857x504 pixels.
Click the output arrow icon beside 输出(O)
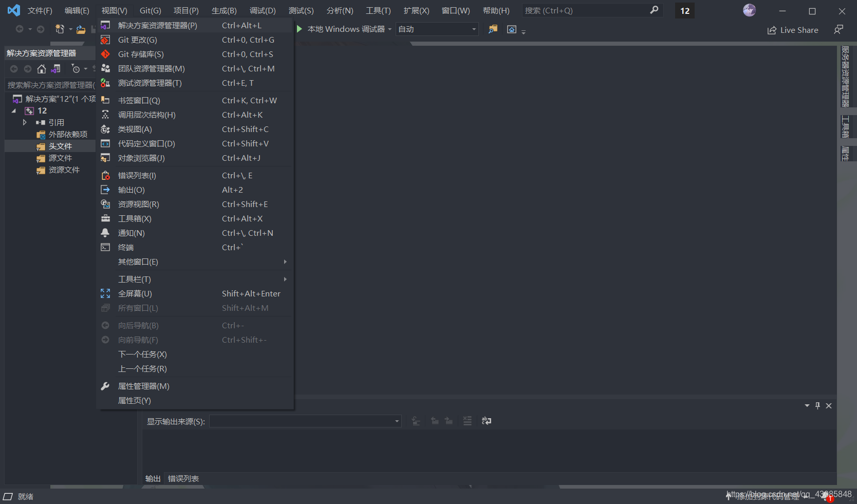click(105, 190)
